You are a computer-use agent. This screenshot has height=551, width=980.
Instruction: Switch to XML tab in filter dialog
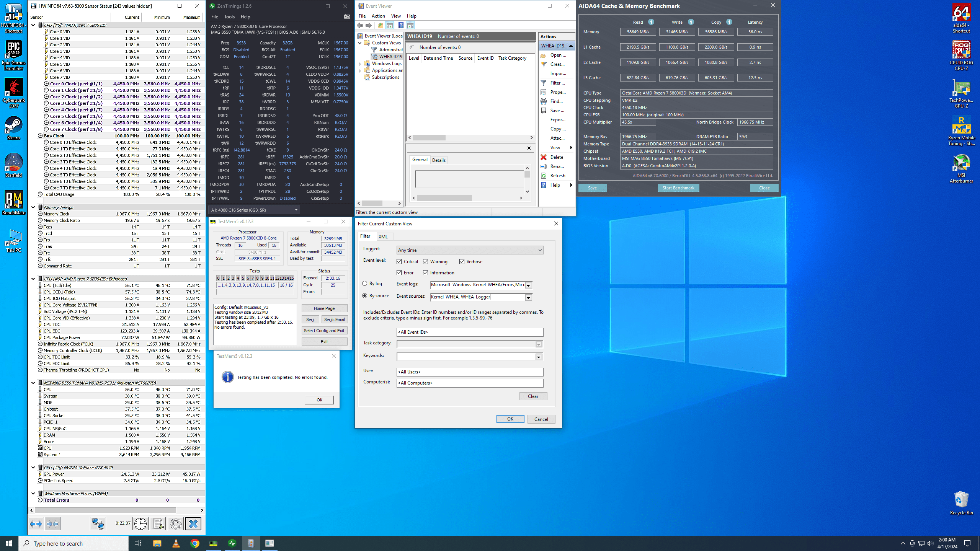[383, 237]
